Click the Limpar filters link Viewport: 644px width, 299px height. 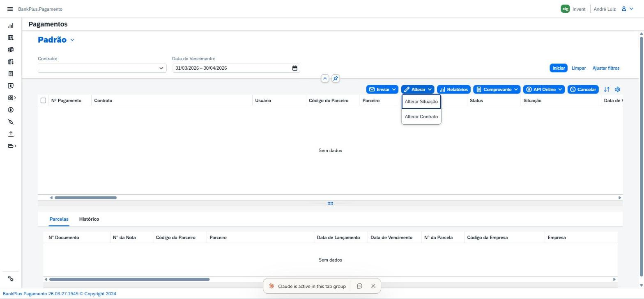pyautogui.click(x=579, y=68)
